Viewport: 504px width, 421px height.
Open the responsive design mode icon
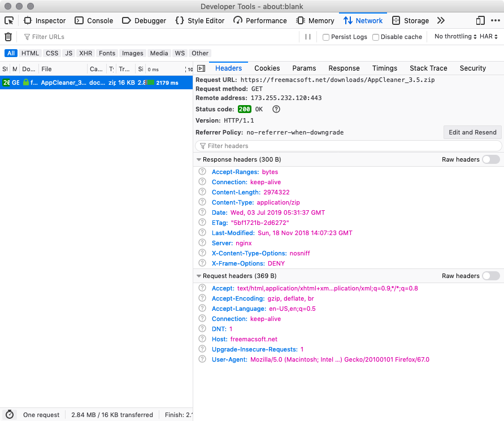coord(480,20)
